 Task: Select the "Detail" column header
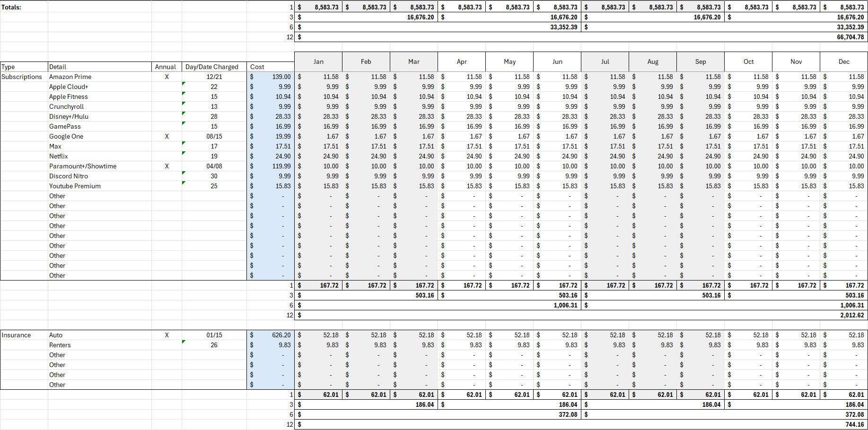(x=99, y=67)
